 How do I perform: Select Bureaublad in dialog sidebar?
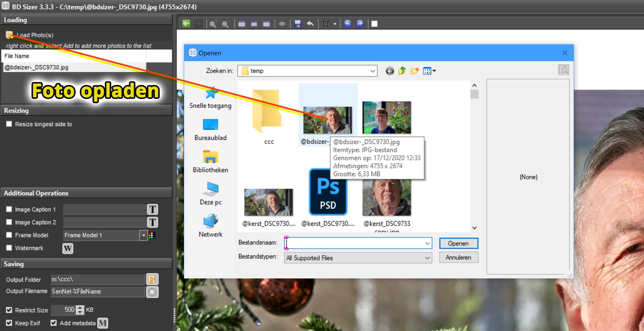click(210, 130)
